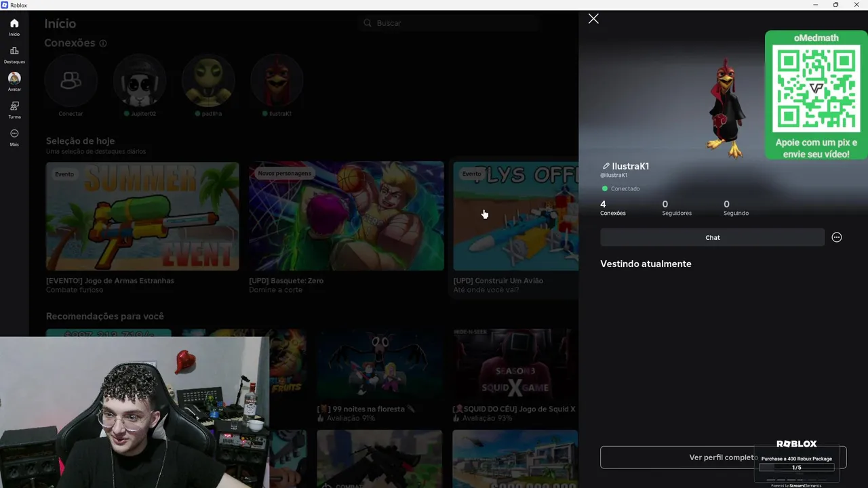Open the Mais more-options sidebar icon
The image size is (868, 488).
coord(14,134)
